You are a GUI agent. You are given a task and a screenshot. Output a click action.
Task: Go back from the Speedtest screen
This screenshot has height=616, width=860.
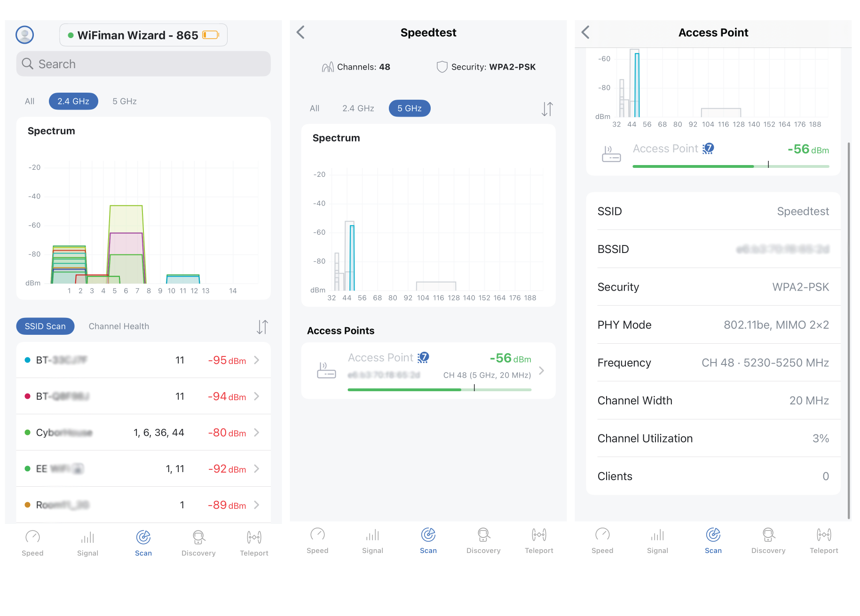tap(301, 32)
